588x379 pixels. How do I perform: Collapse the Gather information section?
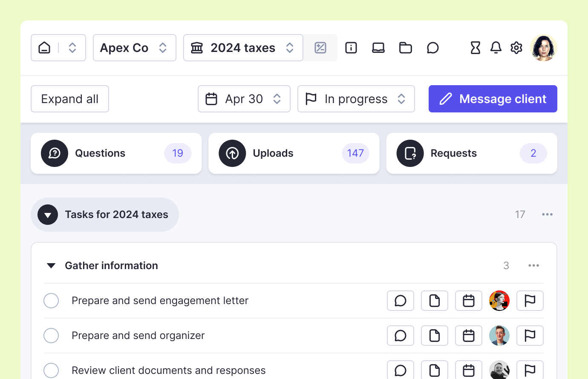coord(51,266)
